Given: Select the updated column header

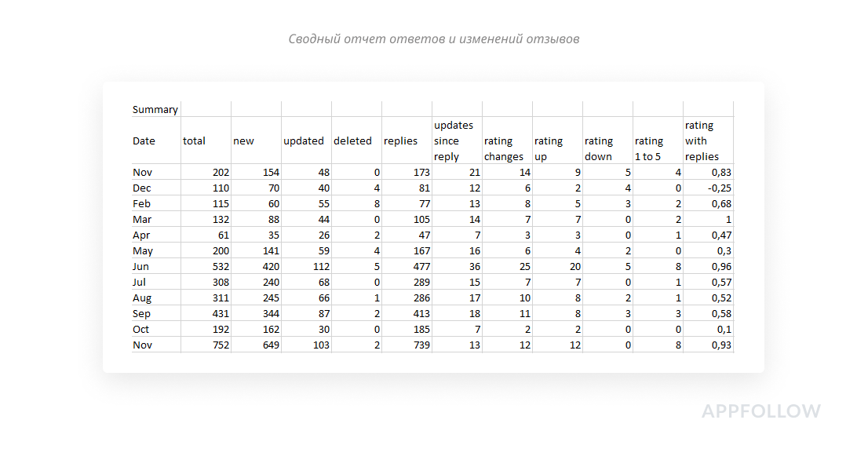Looking at the screenshot, I should 304,141.
